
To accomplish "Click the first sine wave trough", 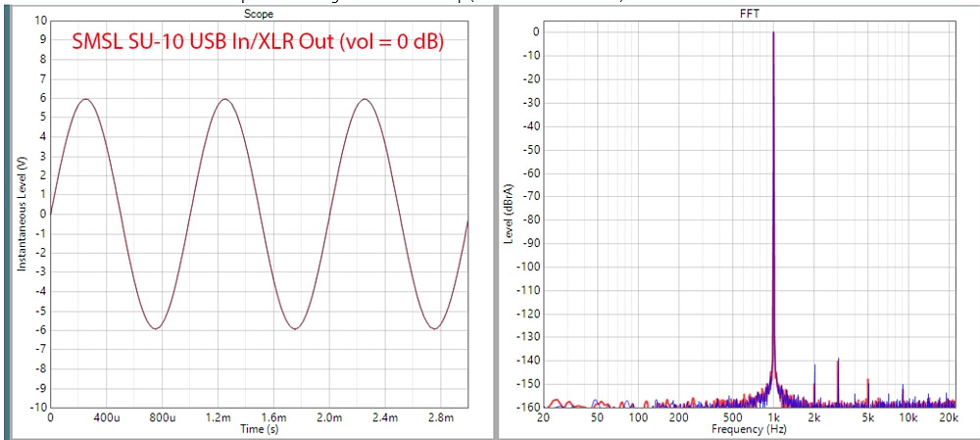I will click(x=156, y=328).
